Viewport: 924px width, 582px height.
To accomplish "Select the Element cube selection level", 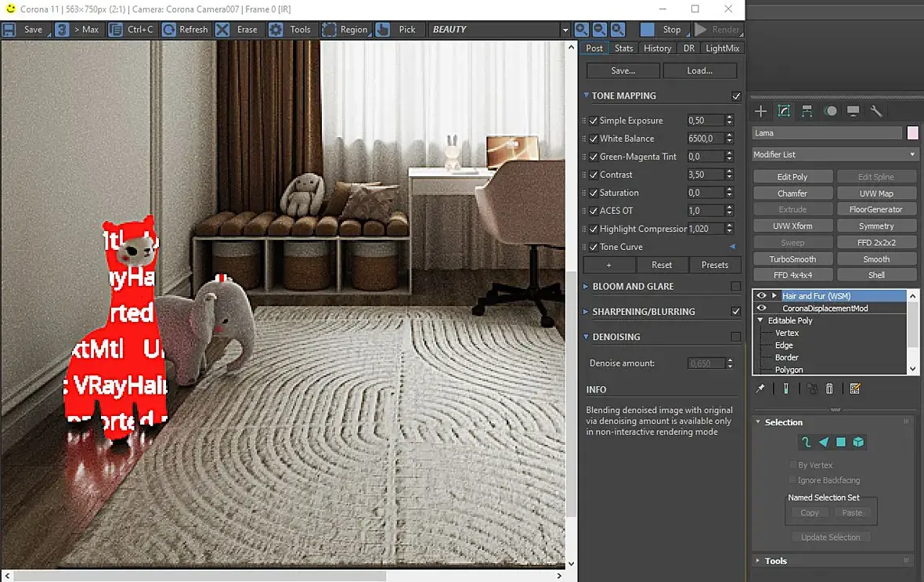I will click(858, 443).
